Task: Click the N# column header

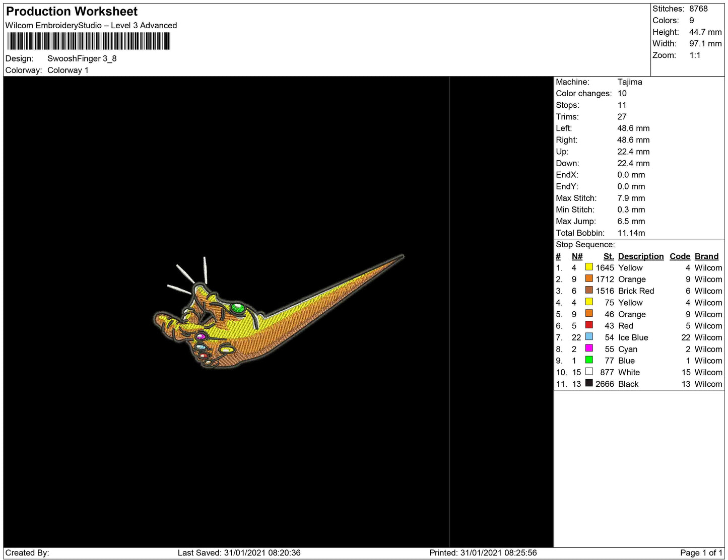Action: pos(577,256)
